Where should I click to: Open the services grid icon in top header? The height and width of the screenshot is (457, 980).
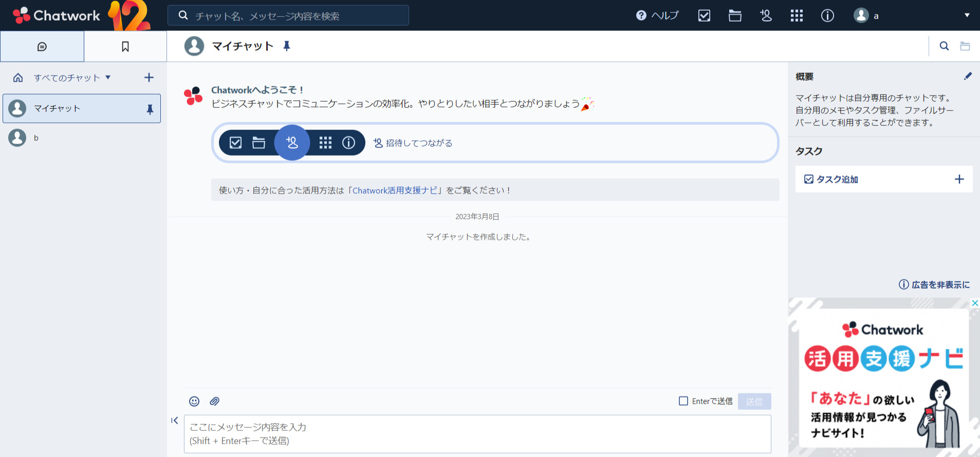click(x=797, y=15)
